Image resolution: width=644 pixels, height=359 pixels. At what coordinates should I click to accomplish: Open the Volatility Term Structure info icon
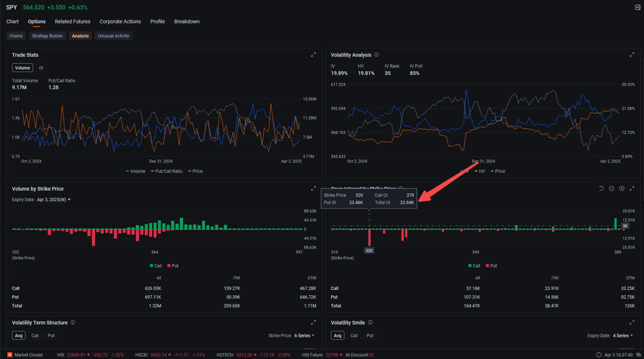click(x=73, y=322)
